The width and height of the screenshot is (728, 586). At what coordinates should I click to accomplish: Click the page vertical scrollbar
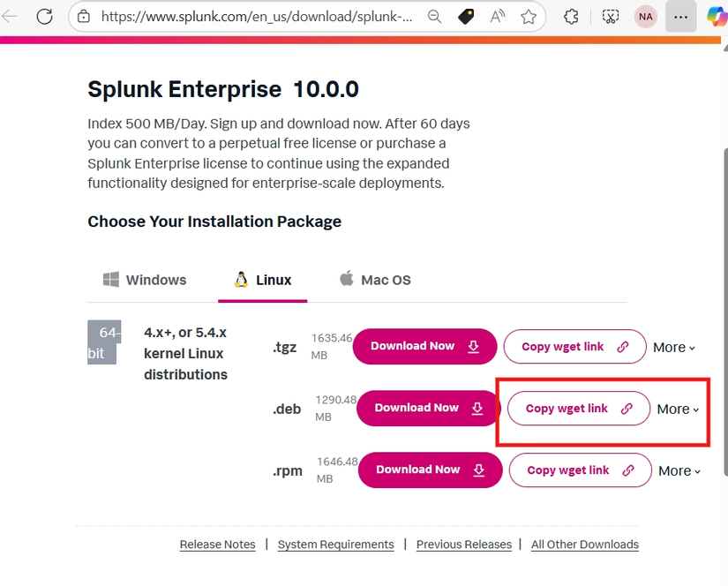pyautogui.click(x=725, y=312)
